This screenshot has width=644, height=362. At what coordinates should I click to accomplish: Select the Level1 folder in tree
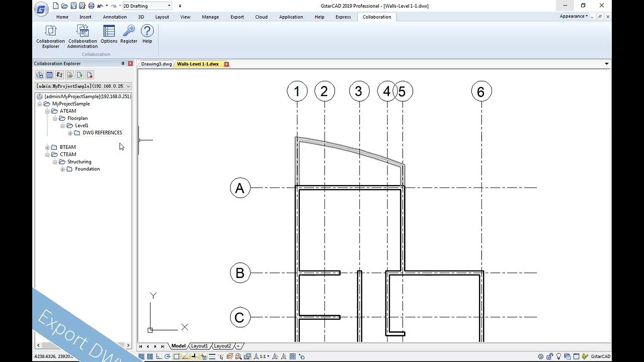82,126
